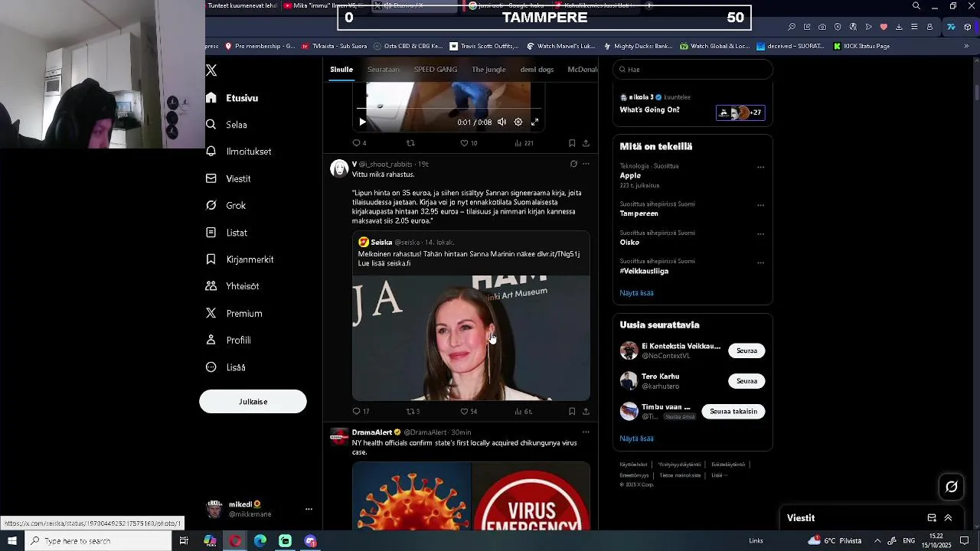The height and width of the screenshot is (551, 980).
Task: Switch to Sinulle tab
Action: [341, 70]
